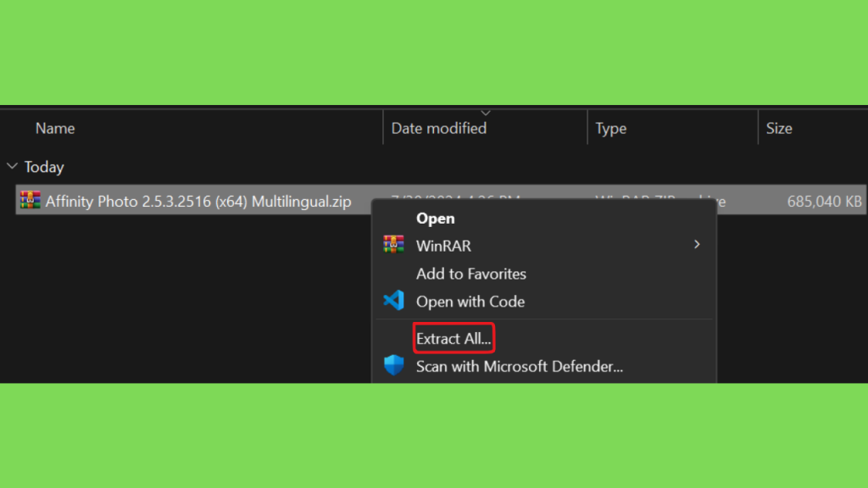Image resolution: width=868 pixels, height=488 pixels.
Task: Sort by the Type column header
Action: pyautogui.click(x=610, y=129)
